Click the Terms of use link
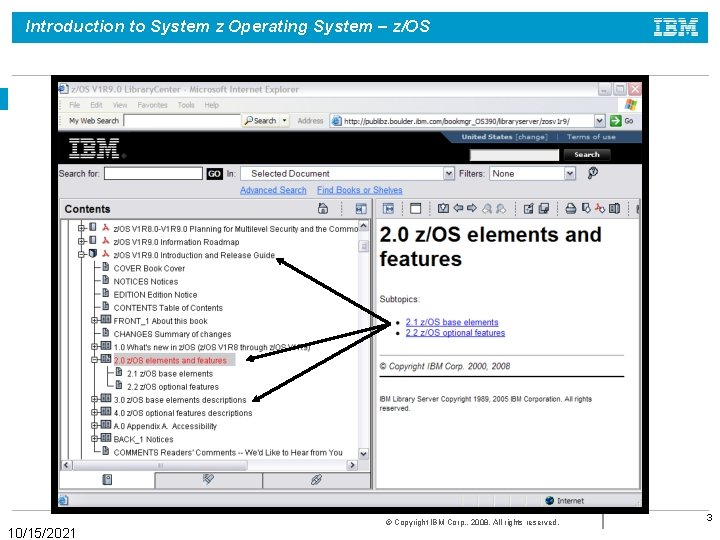 click(x=591, y=137)
